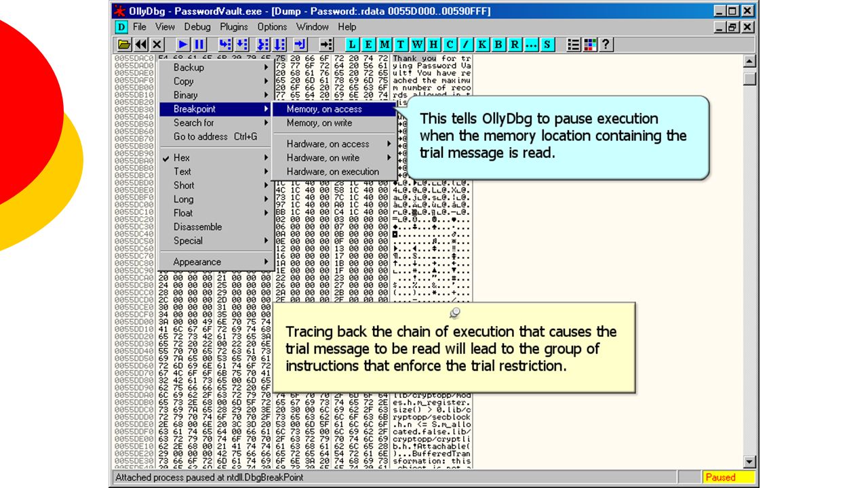Screen dimensions: 868x488
Task: Open Threads window with T button
Action: pos(401,45)
